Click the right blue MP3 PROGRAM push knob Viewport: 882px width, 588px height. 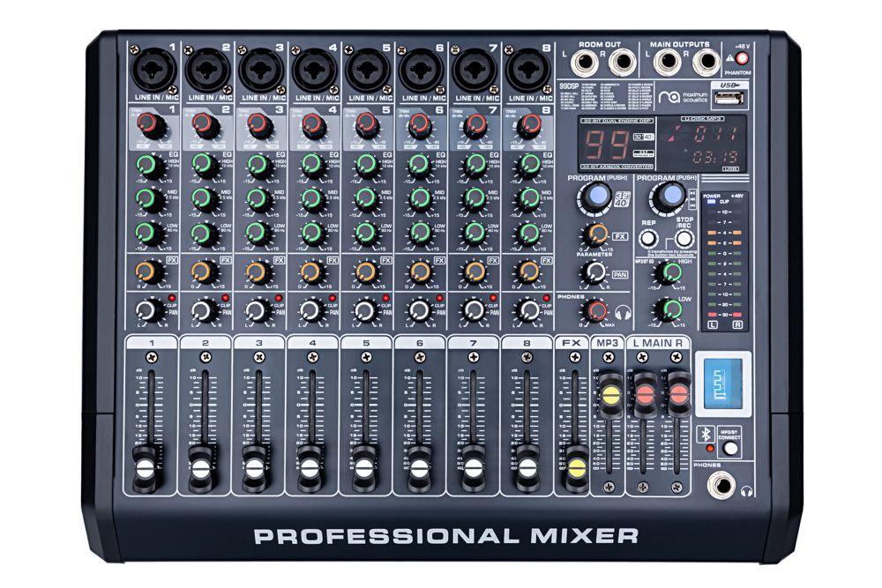672,195
